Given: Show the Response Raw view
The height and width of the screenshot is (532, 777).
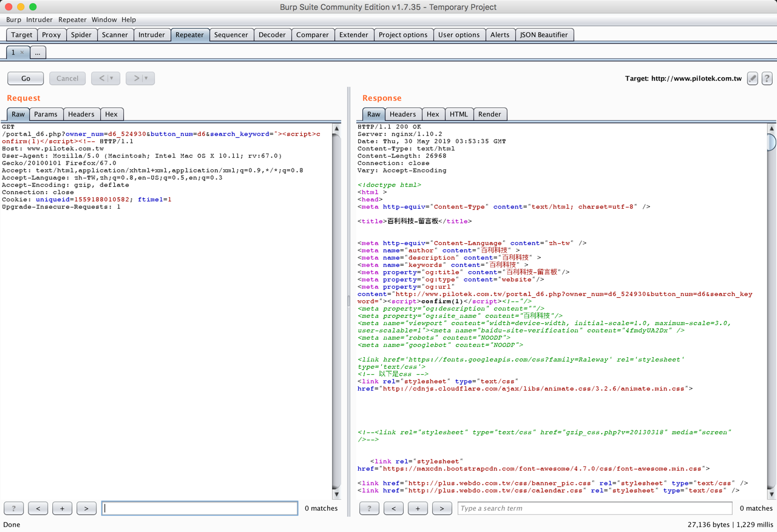Looking at the screenshot, I should coord(373,114).
